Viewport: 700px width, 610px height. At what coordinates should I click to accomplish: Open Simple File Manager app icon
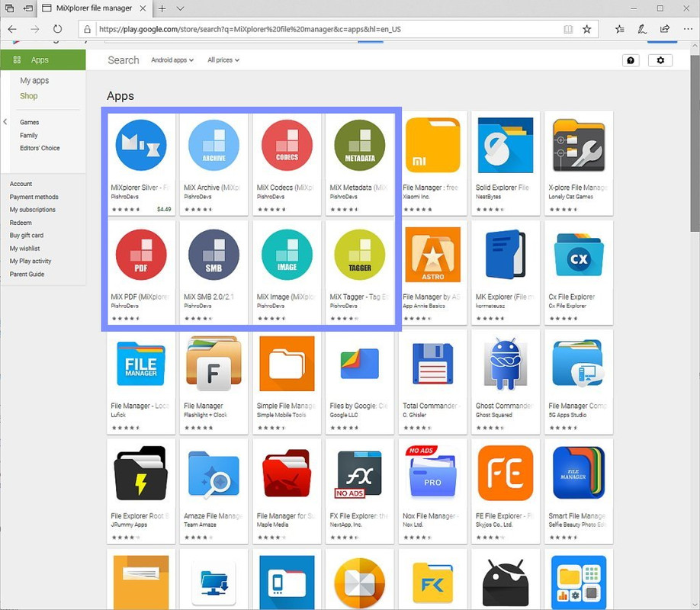287,364
